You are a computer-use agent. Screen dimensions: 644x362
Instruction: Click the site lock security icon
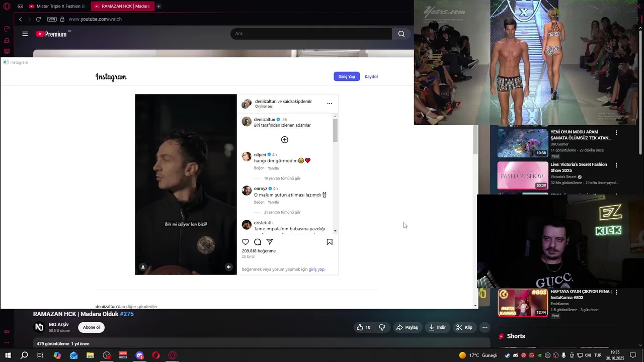tap(62, 19)
